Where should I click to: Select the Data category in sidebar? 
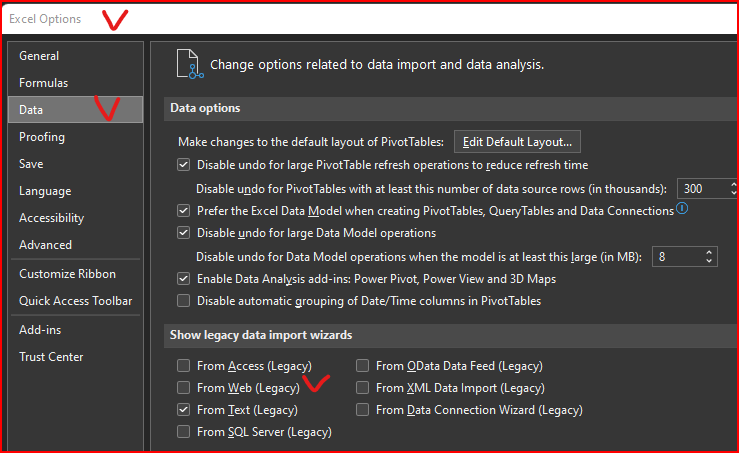[x=75, y=109]
